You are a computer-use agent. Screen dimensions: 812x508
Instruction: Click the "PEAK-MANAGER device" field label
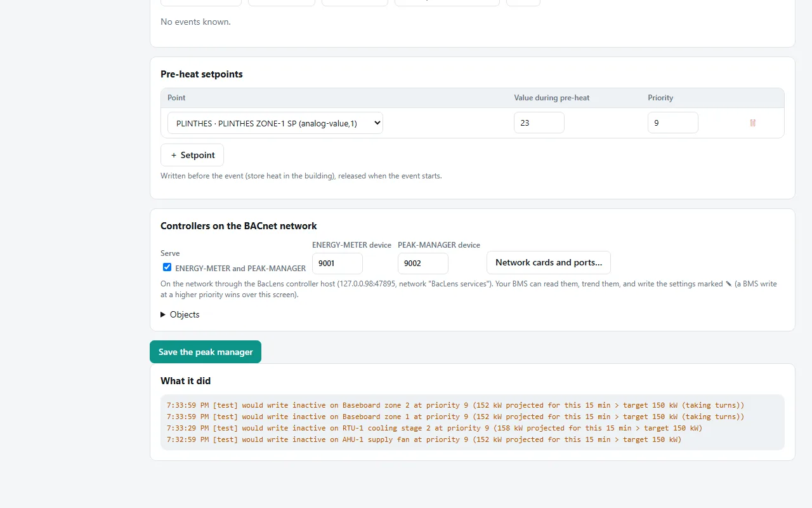(439, 245)
